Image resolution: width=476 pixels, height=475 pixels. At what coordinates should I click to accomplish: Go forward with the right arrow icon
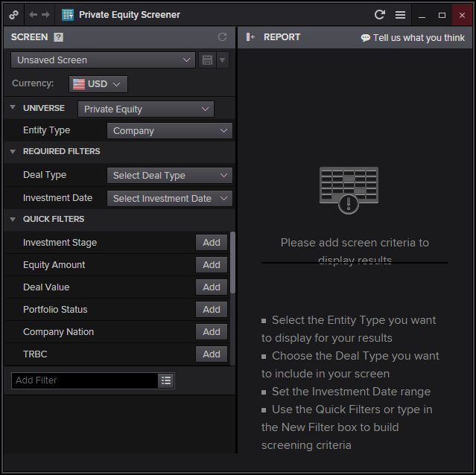pyautogui.click(x=45, y=14)
